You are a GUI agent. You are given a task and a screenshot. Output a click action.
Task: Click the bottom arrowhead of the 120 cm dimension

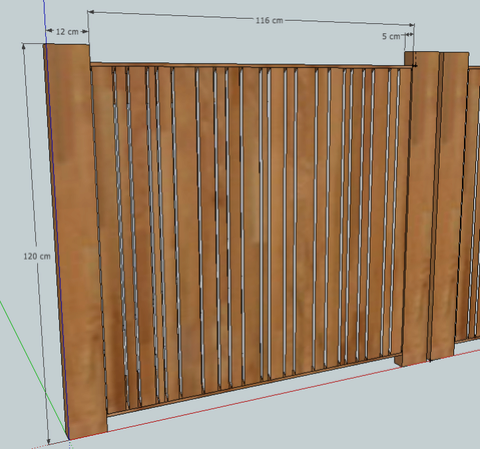49,441
